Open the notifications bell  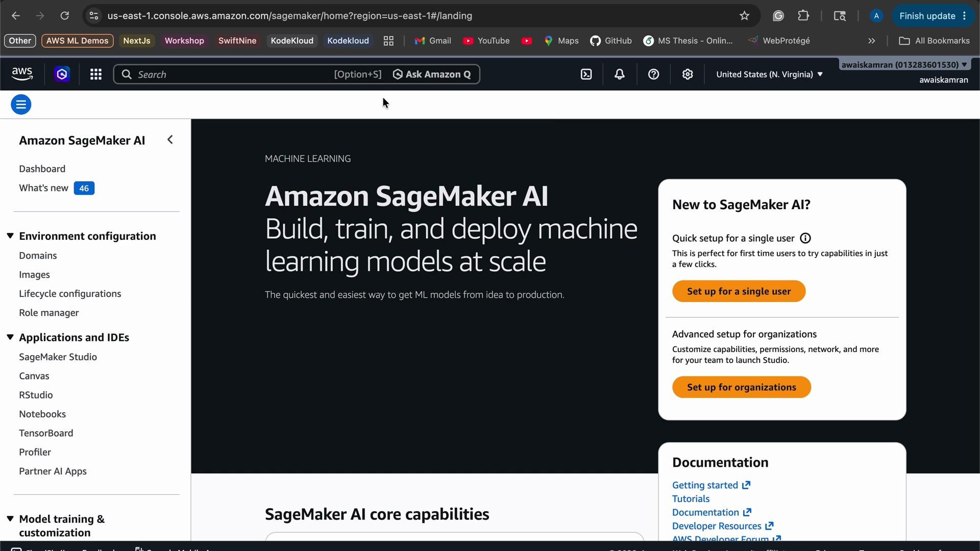[x=620, y=74]
